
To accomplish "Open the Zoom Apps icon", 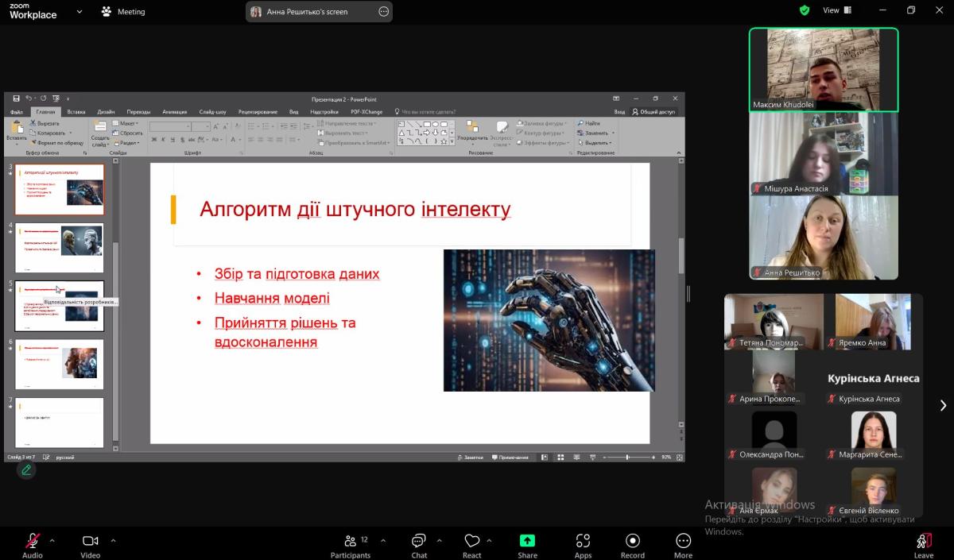I will (583, 541).
